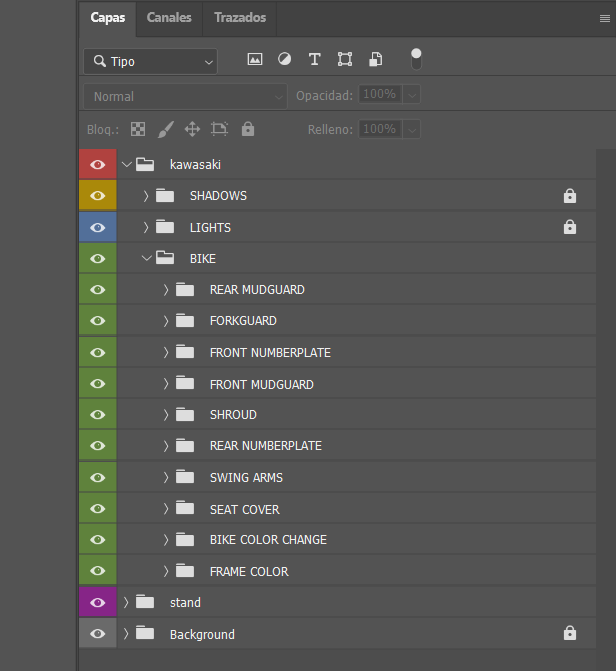Filter layers by type (T) icon
The height and width of the screenshot is (671, 616).
click(314, 60)
